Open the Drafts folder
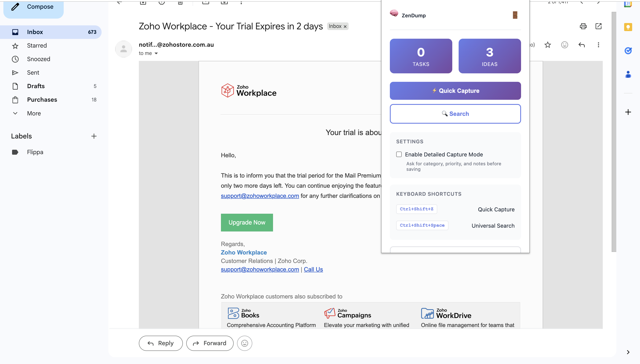The width and height of the screenshot is (640, 364). click(36, 86)
